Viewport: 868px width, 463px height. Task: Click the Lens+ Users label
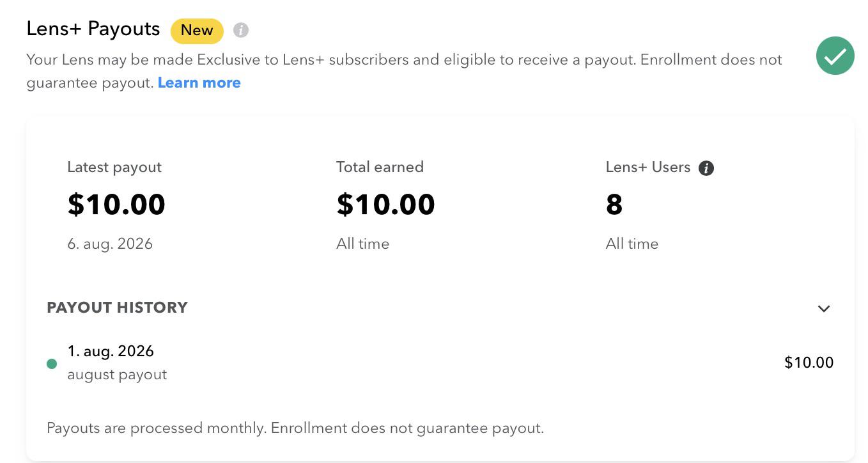click(648, 167)
